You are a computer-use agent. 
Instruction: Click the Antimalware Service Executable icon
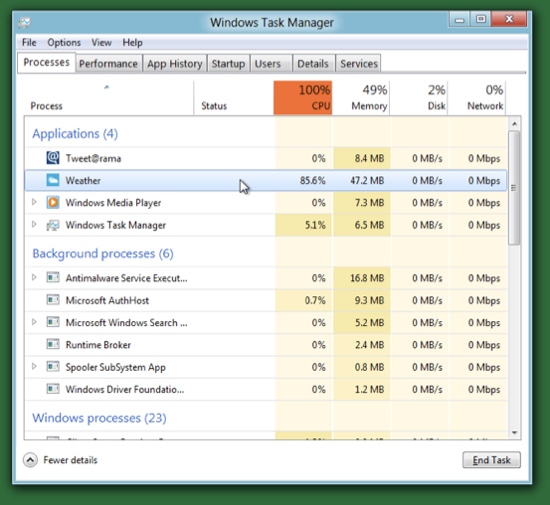(x=53, y=278)
